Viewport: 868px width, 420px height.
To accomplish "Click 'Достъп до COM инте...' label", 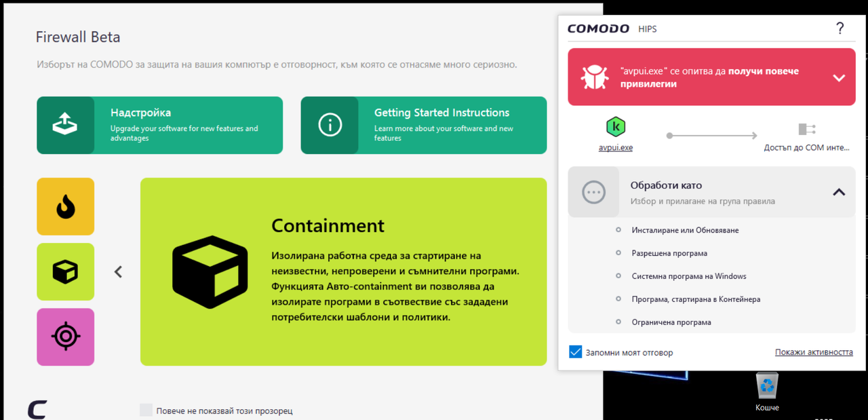I will point(807,147).
